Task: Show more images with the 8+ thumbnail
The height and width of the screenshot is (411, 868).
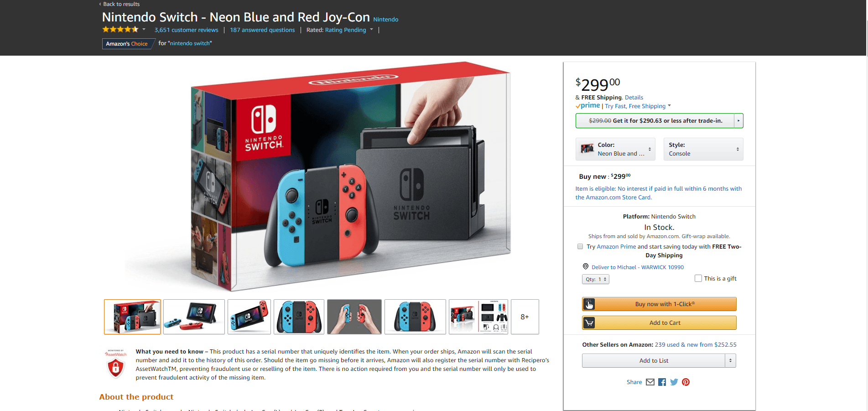Action: (x=525, y=317)
